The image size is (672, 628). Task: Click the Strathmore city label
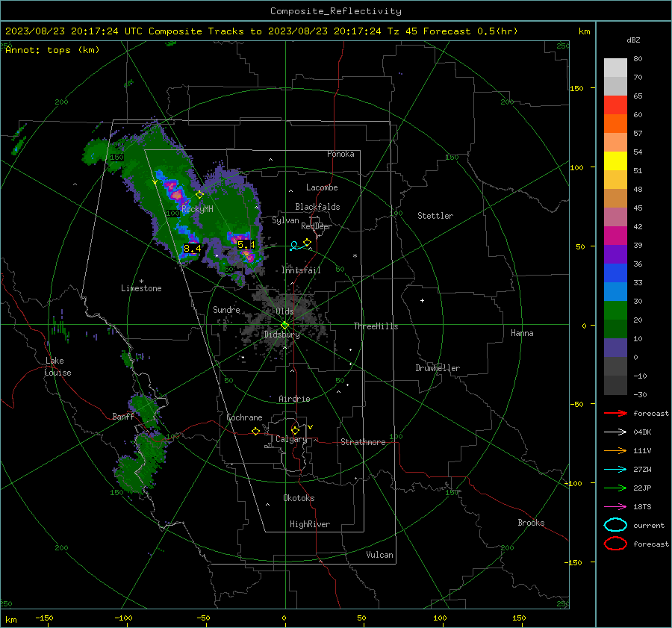tap(363, 442)
